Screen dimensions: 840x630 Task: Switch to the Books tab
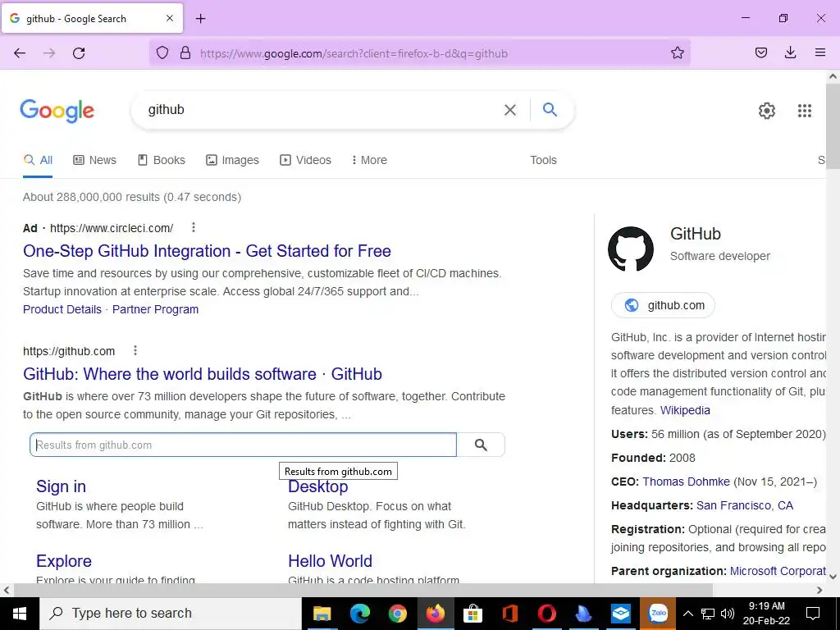(x=162, y=160)
